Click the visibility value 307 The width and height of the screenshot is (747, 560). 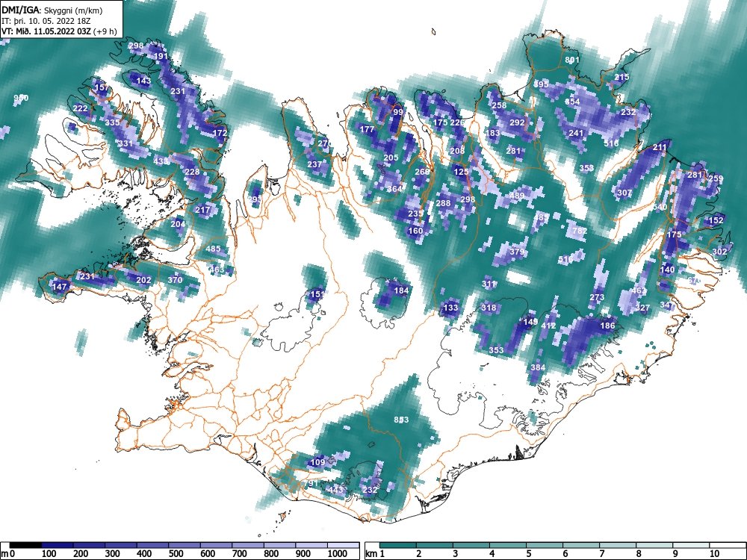624,193
